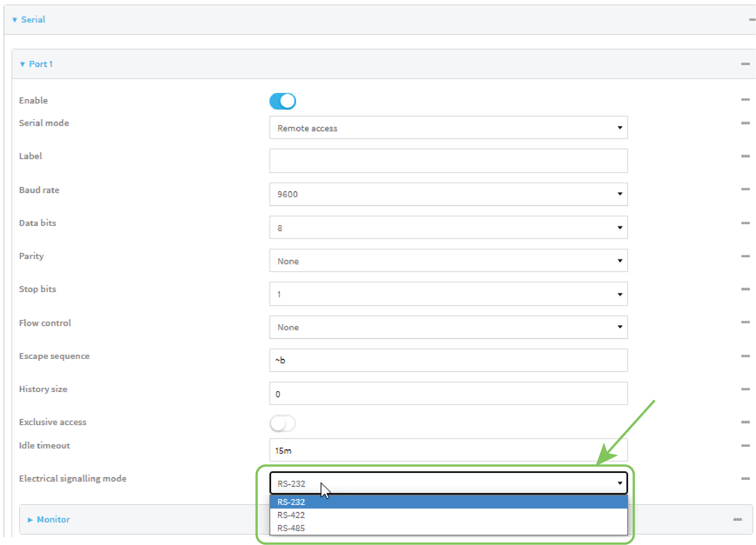Disable the Port 1 Enable toggle
Viewport: 756px width, 545px height.
click(x=282, y=101)
